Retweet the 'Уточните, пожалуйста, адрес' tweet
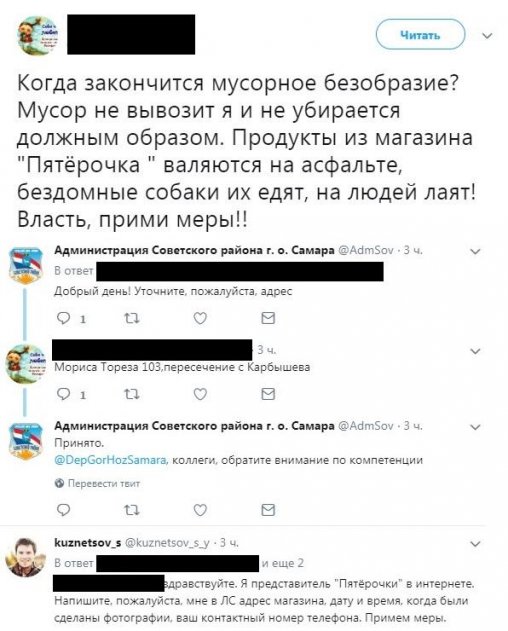 (x=132, y=319)
